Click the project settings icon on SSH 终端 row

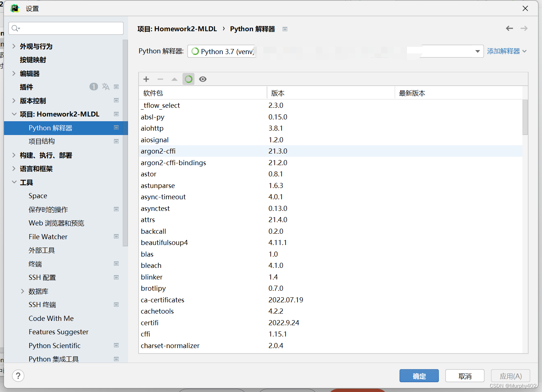(116, 305)
